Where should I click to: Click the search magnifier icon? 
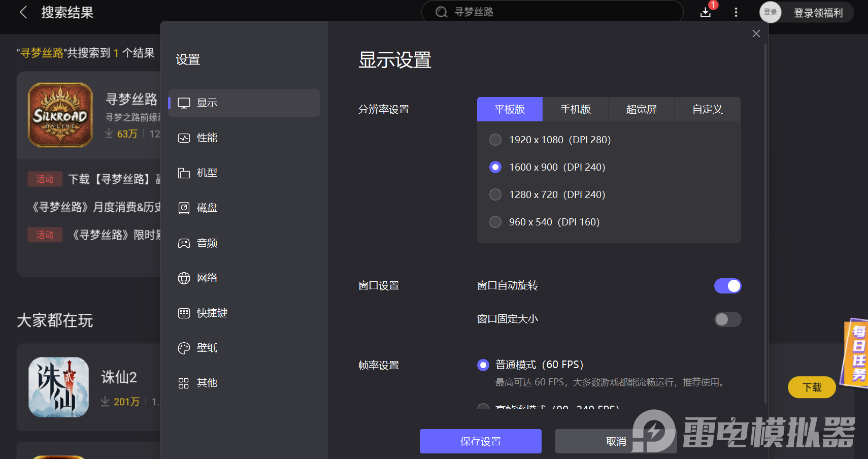pyautogui.click(x=441, y=12)
